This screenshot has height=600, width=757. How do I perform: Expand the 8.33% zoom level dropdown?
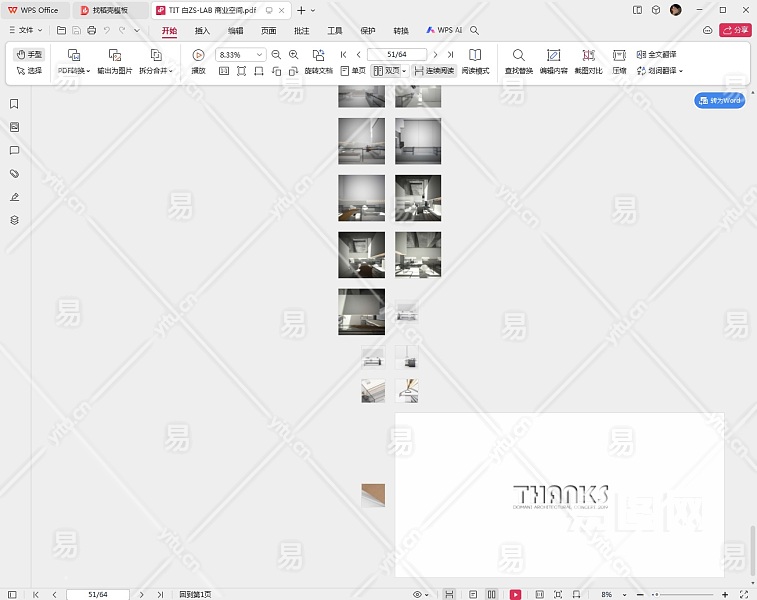coord(260,55)
